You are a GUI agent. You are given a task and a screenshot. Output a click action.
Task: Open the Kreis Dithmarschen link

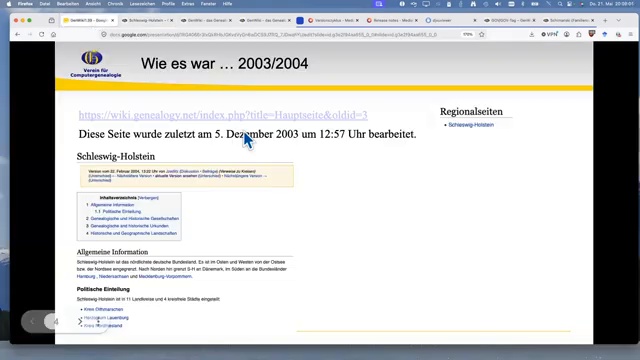[x=103, y=309]
